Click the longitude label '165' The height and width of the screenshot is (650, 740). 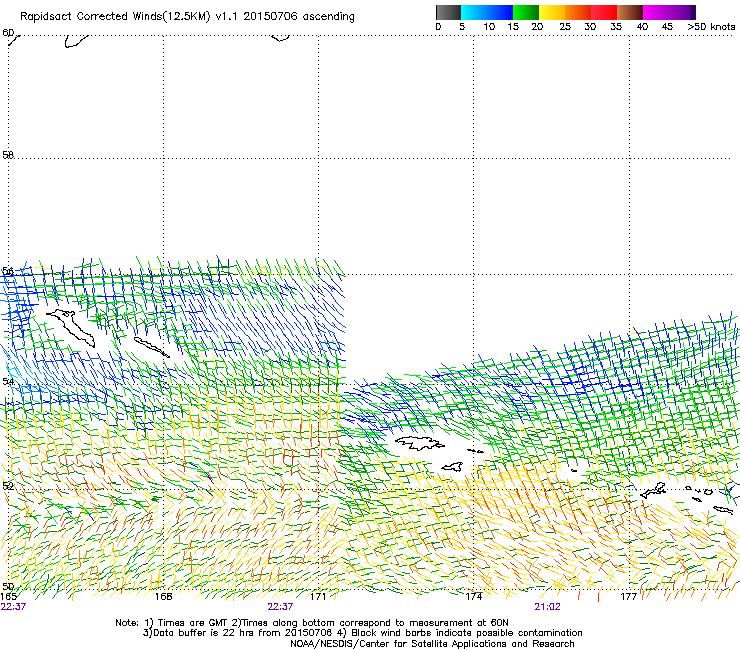(x=8, y=596)
